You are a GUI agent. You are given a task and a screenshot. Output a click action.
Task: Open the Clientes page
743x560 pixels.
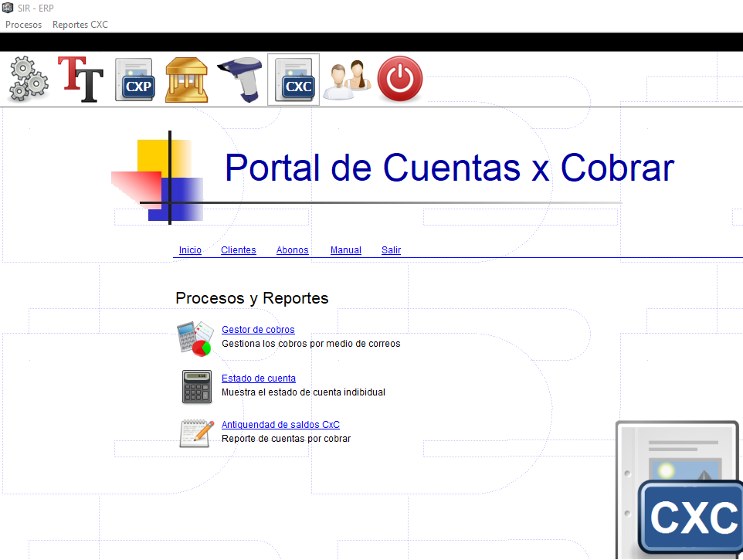click(238, 249)
